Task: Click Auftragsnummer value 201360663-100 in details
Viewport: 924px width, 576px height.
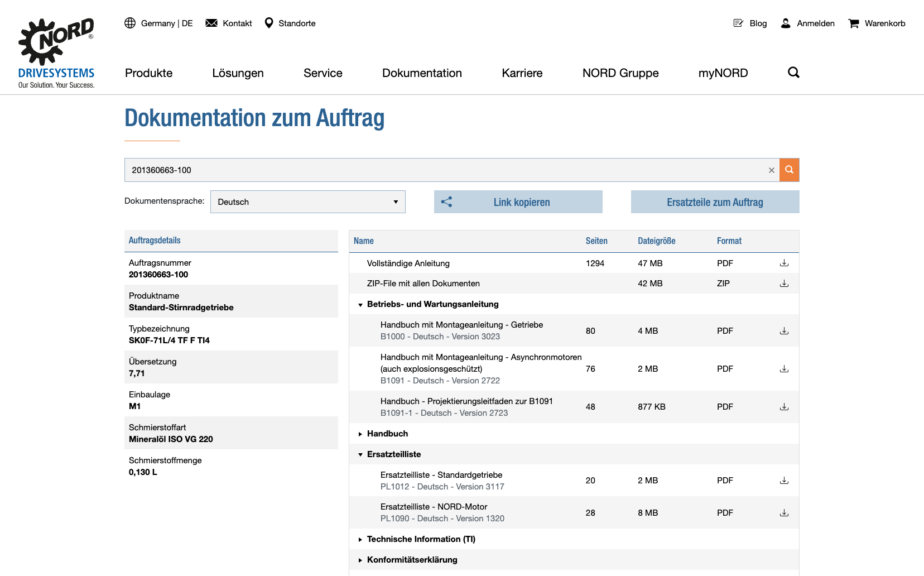Action: tap(158, 275)
